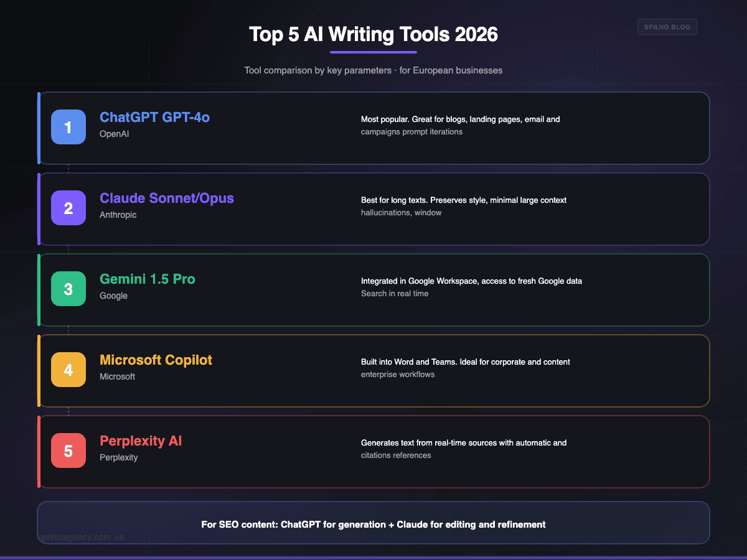
Task: Select the Microsoft Copilot heading
Action: [156, 360]
